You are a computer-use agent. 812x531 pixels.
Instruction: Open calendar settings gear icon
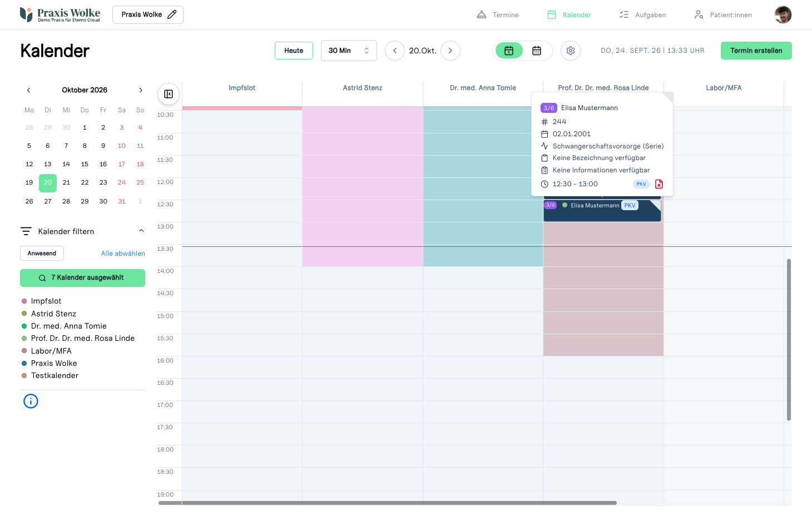[571, 51]
